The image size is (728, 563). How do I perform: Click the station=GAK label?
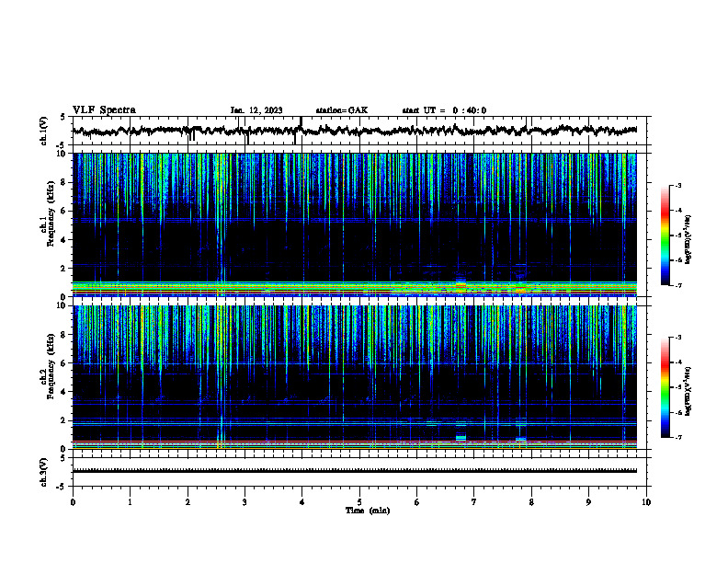pyautogui.click(x=342, y=110)
